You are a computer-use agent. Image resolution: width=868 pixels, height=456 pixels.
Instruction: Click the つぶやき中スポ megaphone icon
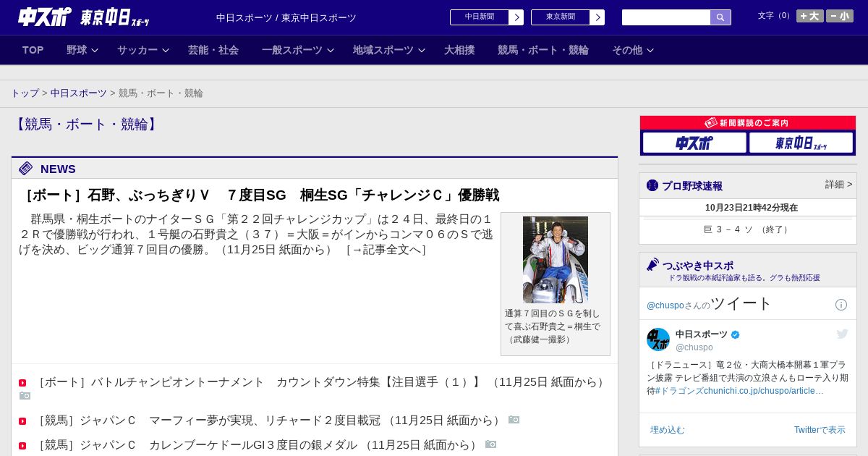coord(652,264)
